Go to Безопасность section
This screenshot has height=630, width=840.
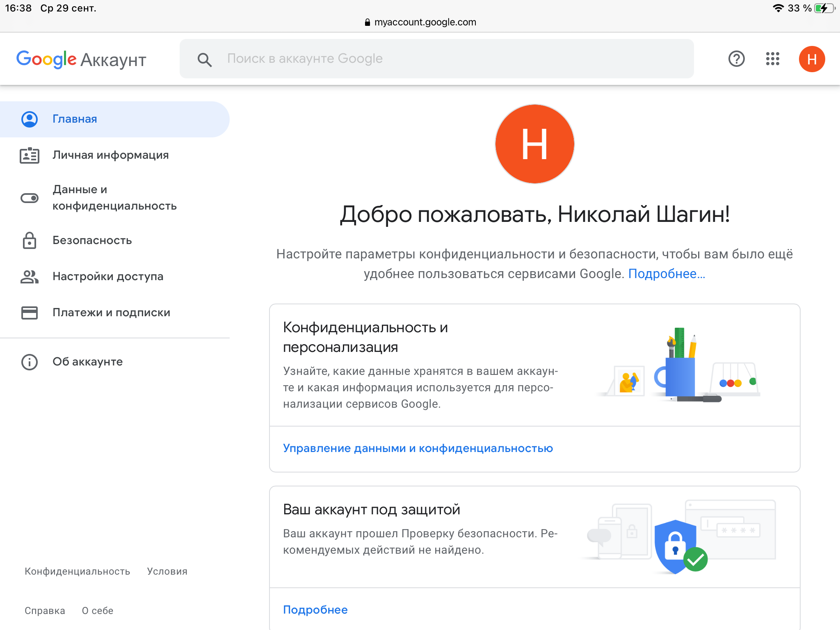click(114, 240)
